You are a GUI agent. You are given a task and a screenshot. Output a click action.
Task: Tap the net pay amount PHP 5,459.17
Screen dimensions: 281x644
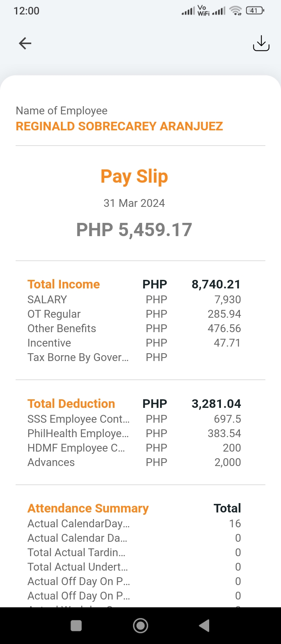[x=134, y=229]
